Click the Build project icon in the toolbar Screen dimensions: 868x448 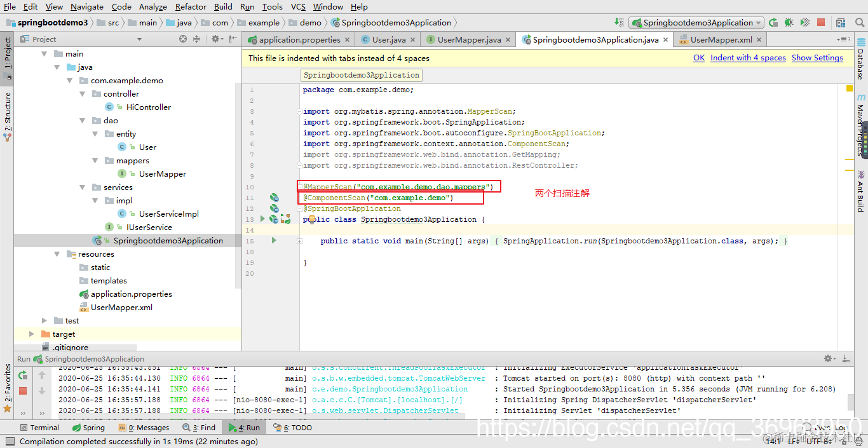620,22
